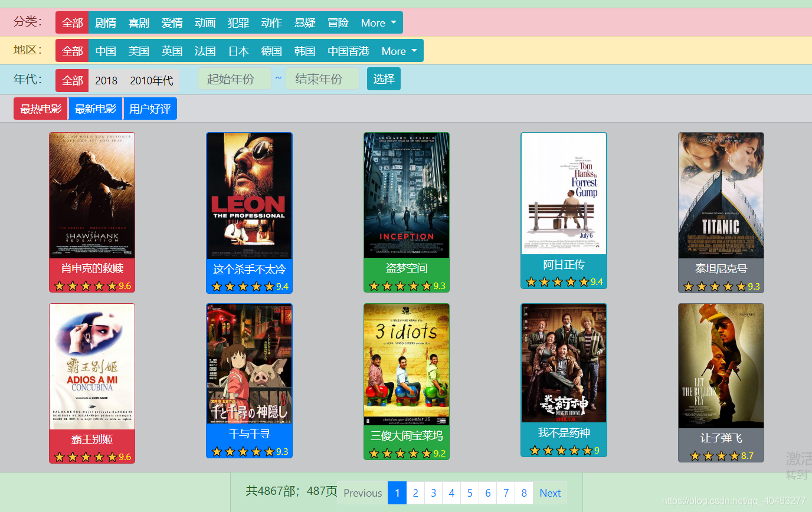Viewport: 812px width, 512px height.
Task: Filter movies by 剧情 genre
Action: point(106,23)
